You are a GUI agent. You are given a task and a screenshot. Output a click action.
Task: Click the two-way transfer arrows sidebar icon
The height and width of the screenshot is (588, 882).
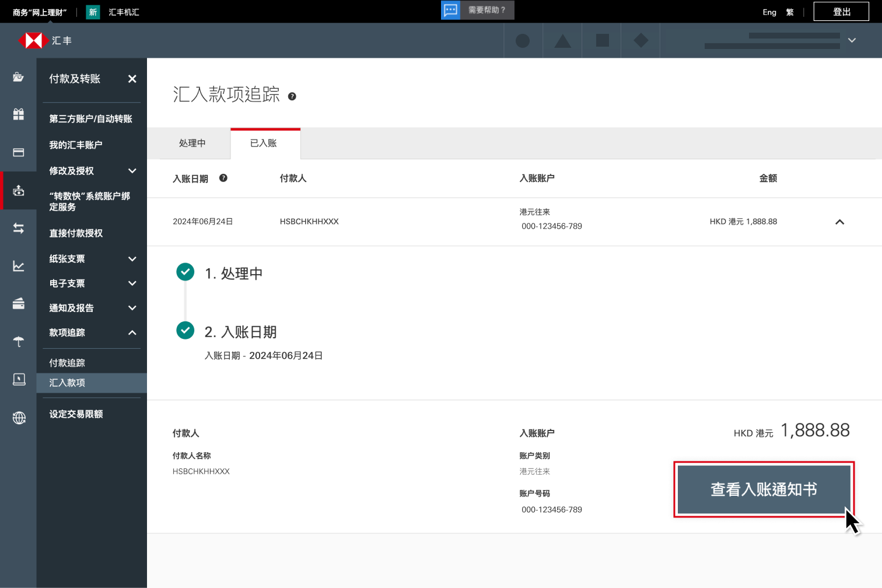19,228
